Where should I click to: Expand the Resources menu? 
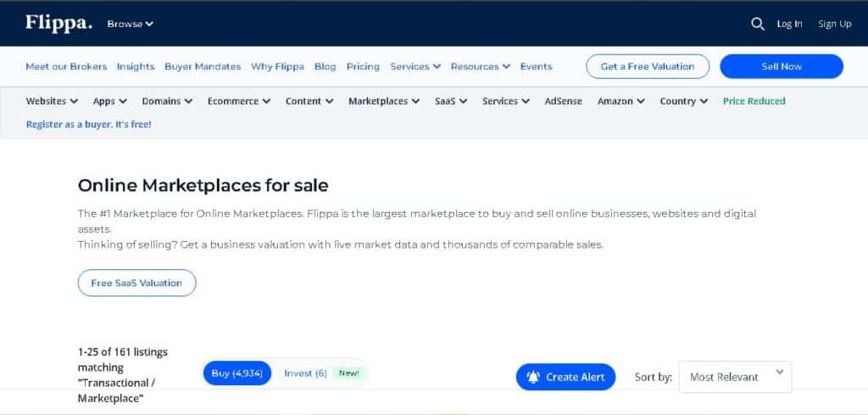[480, 66]
